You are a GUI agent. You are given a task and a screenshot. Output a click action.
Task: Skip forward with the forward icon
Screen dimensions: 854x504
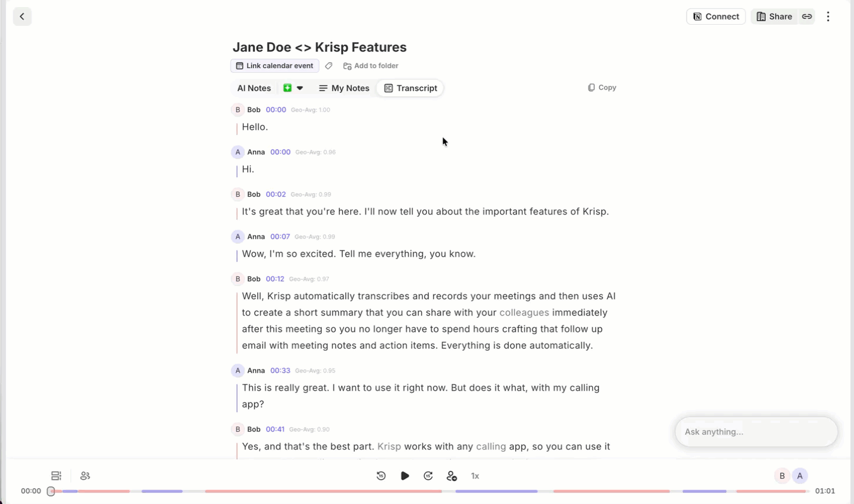pos(428,476)
